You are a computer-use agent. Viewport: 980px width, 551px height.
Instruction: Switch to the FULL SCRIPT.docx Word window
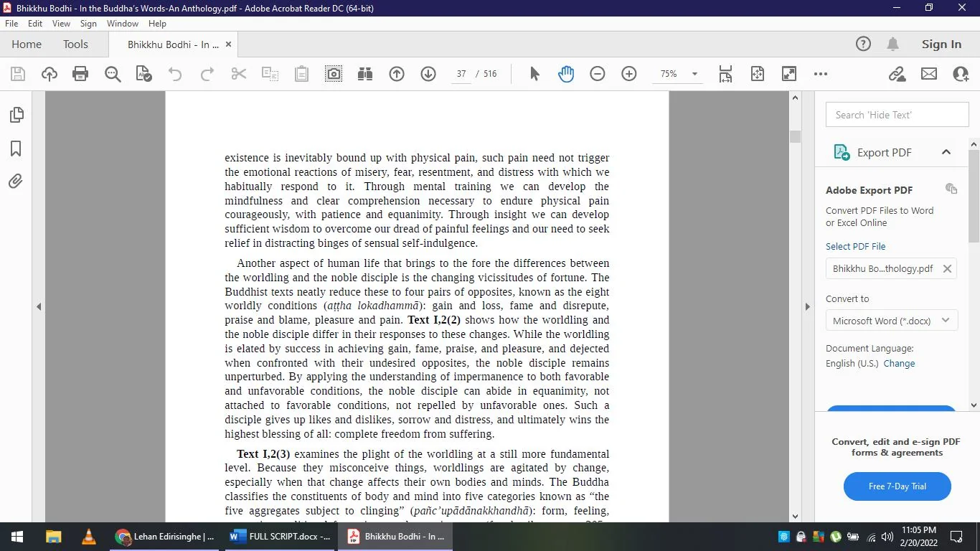click(x=280, y=537)
